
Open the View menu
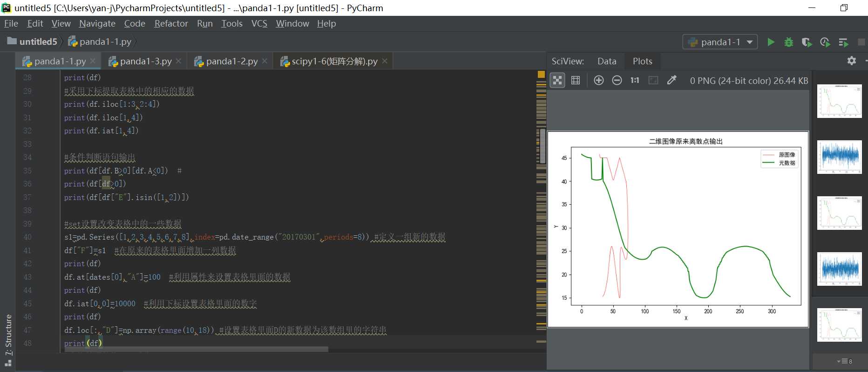(x=61, y=23)
